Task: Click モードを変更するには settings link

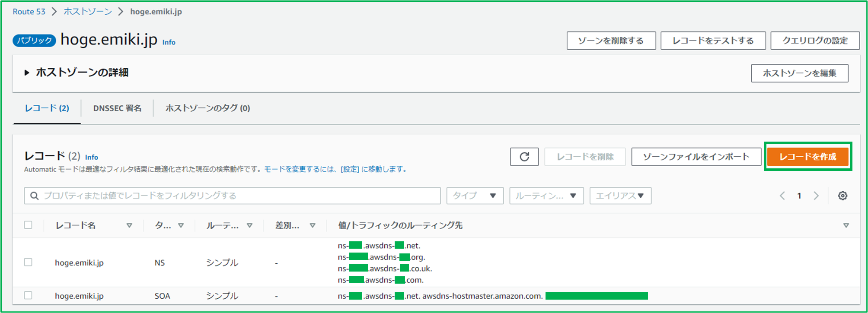Action: pos(336,169)
